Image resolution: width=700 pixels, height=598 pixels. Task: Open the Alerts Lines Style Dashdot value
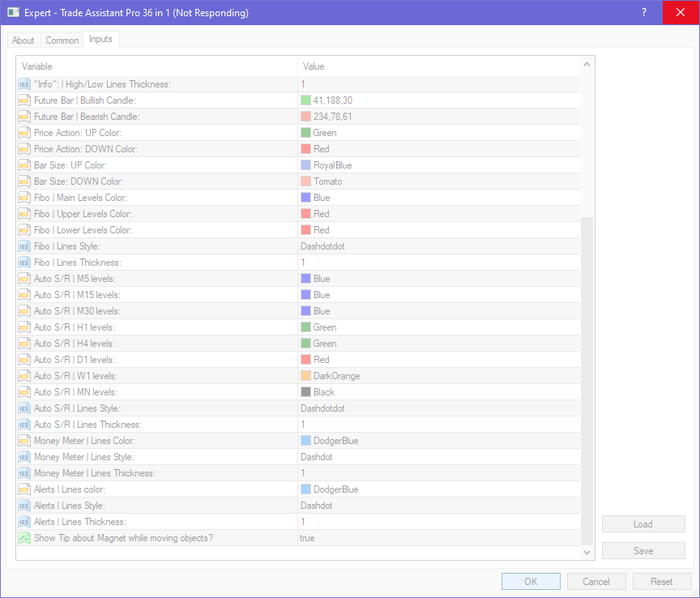coord(439,506)
